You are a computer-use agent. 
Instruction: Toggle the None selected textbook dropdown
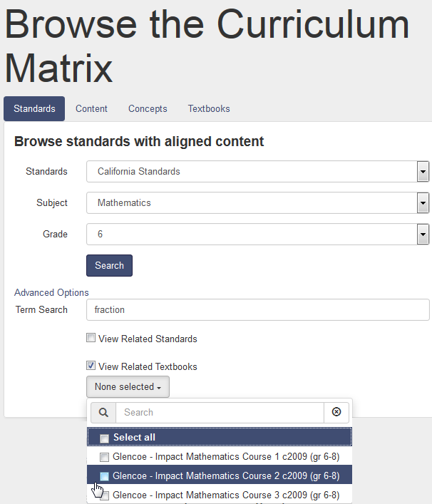tap(128, 386)
